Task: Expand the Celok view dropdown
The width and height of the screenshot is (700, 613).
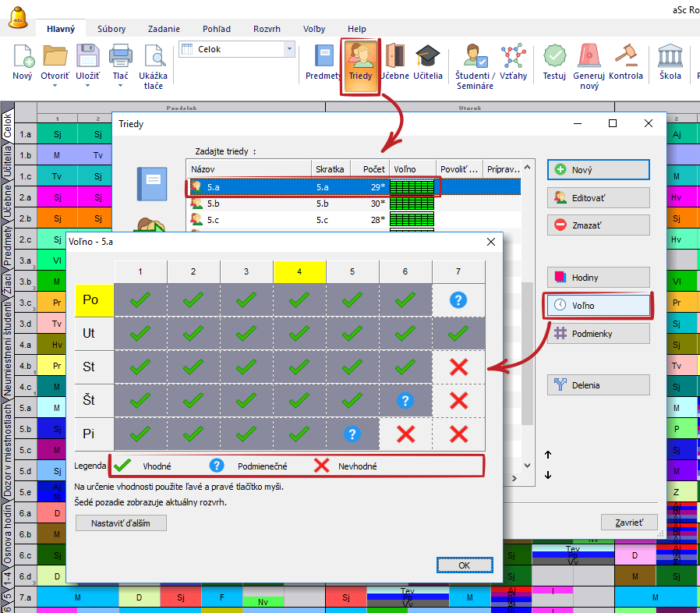Action: 290,49
